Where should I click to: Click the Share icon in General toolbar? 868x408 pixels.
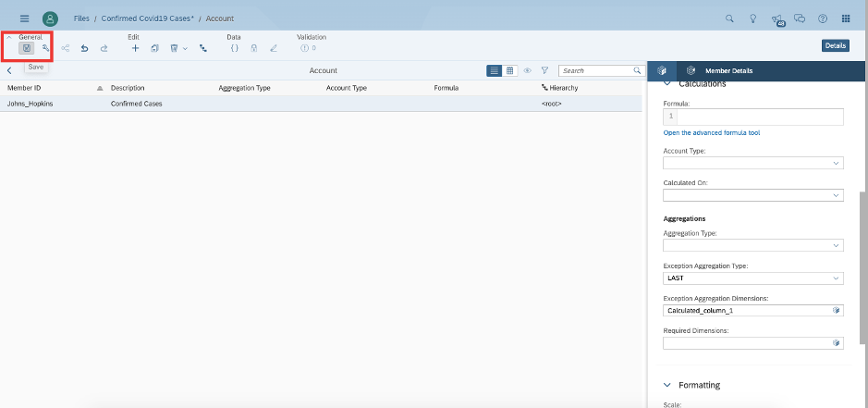(66, 48)
